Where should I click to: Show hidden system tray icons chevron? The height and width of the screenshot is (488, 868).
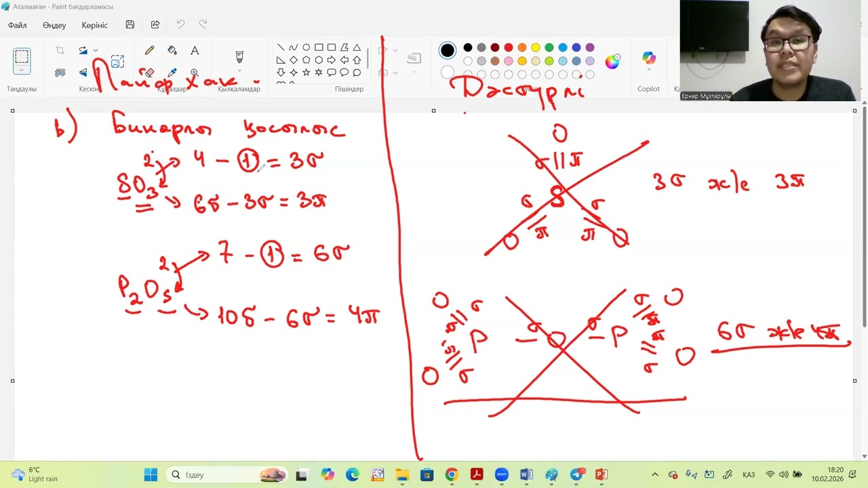654,474
